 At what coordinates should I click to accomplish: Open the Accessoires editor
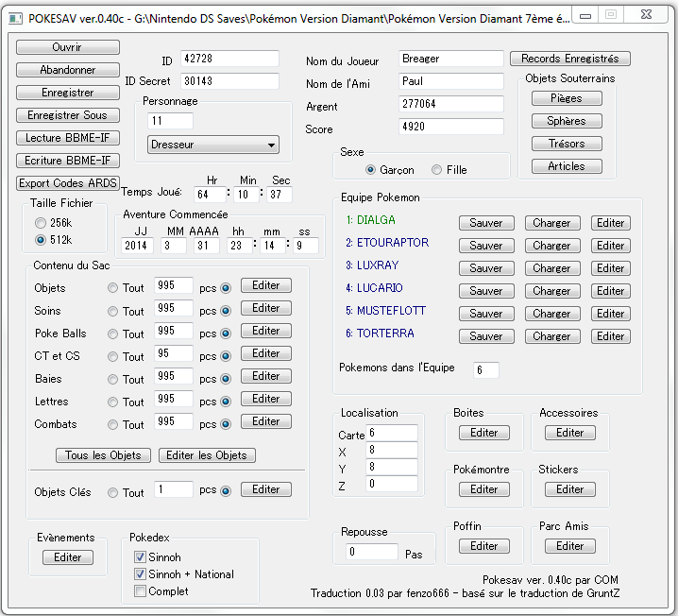[x=570, y=433]
